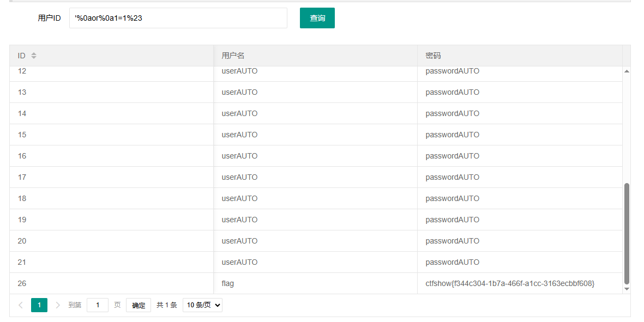Viewport: 644px width, 322px height.
Task: Select page 1 in pagination
Action: click(39, 305)
